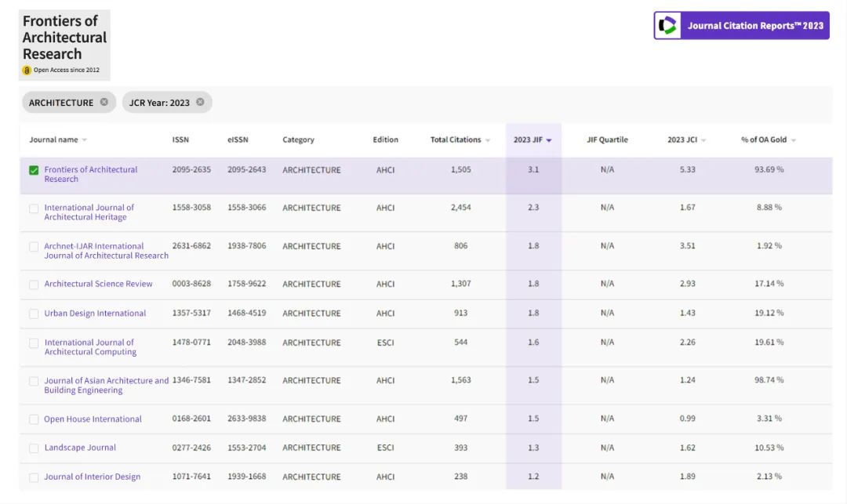Open the Open House International link

(x=93, y=419)
